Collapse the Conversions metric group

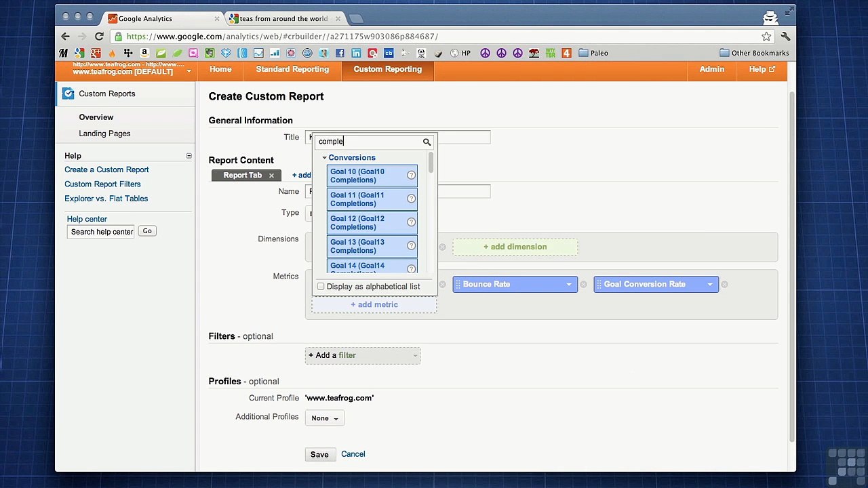click(x=324, y=158)
